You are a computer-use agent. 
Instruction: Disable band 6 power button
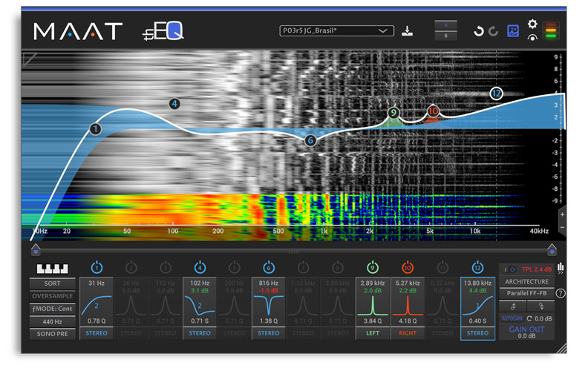pos(268,266)
